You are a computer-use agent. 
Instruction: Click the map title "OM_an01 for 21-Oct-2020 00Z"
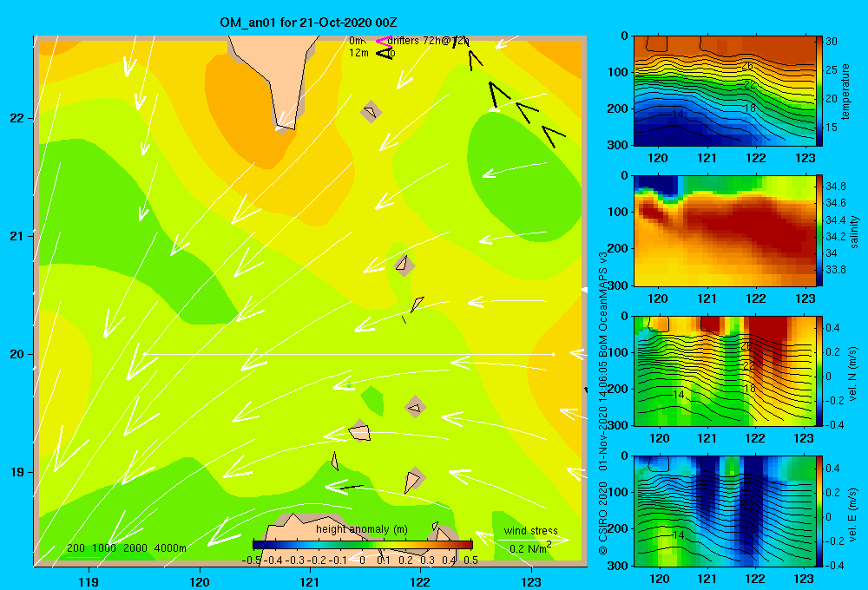tap(308, 23)
